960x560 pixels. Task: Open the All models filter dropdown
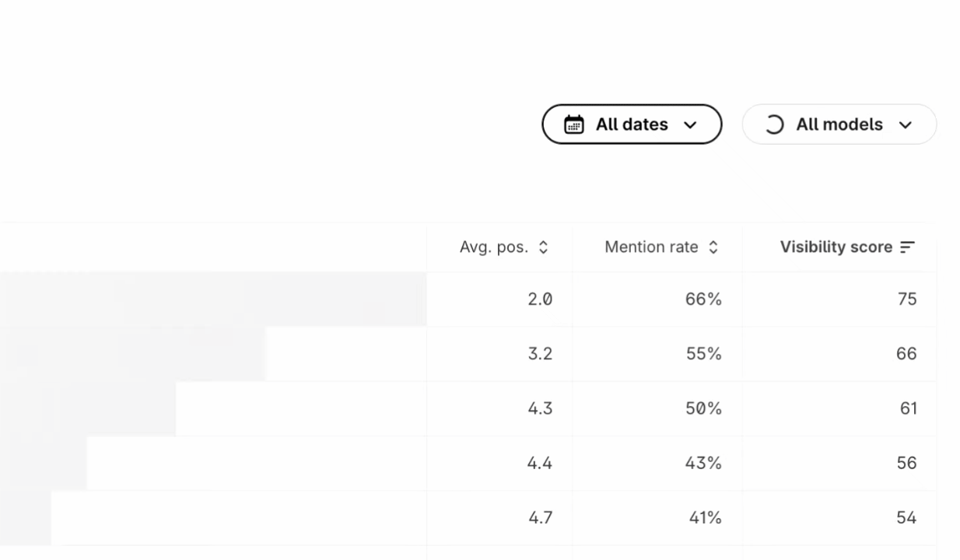839,124
